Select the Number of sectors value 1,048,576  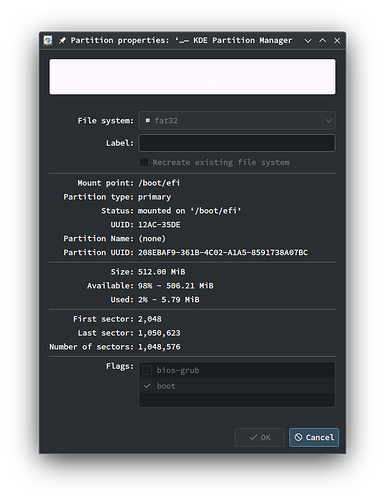point(159,347)
